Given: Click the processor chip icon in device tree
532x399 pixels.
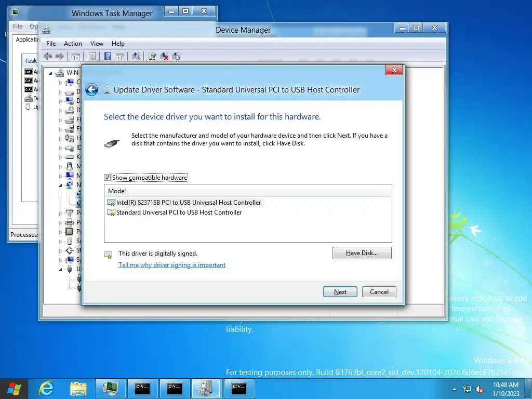Looking at the screenshot, I should (70, 231).
